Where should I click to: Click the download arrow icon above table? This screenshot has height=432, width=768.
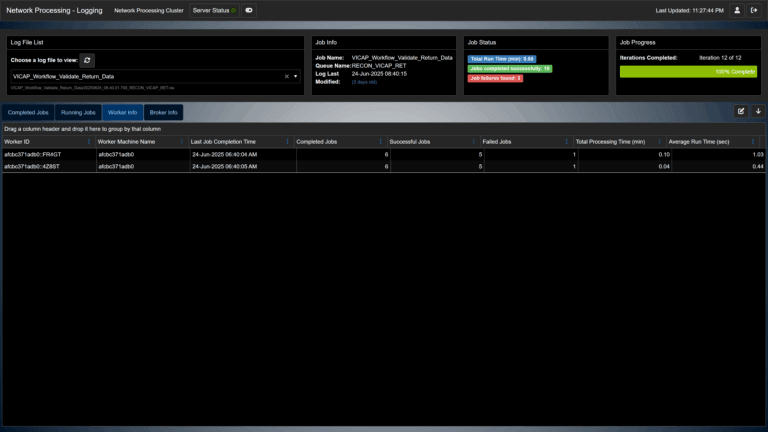(757, 111)
